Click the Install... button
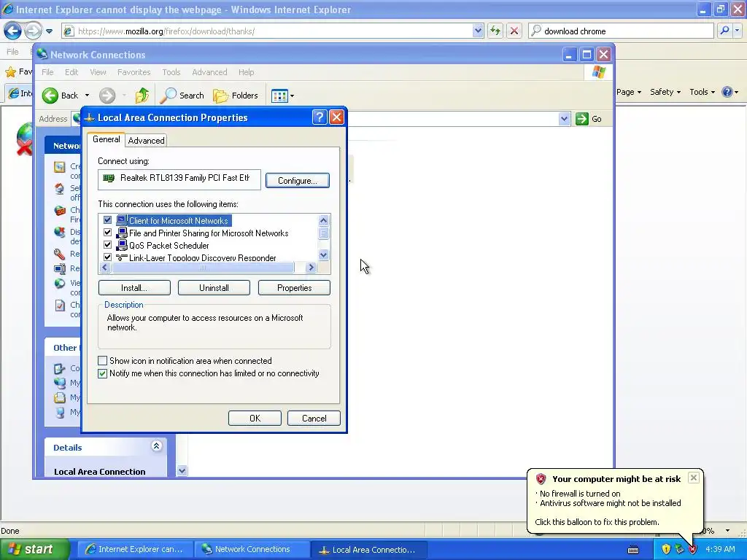 (134, 287)
